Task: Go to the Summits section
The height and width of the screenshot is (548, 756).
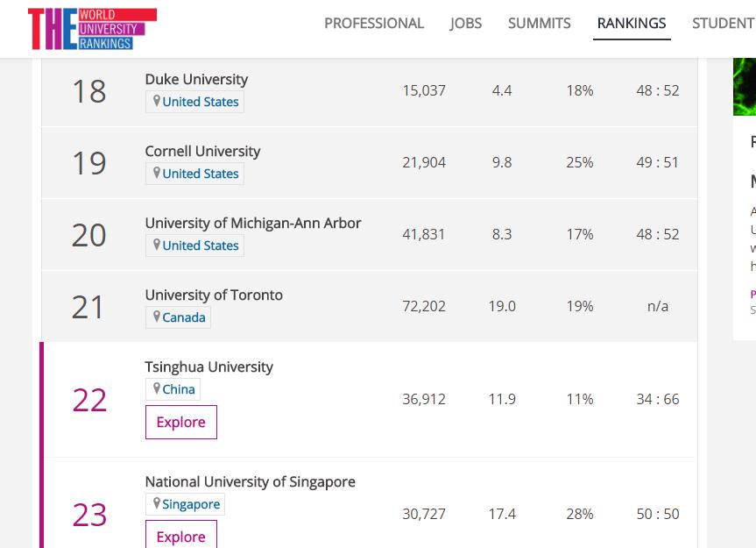Action: coord(539,24)
